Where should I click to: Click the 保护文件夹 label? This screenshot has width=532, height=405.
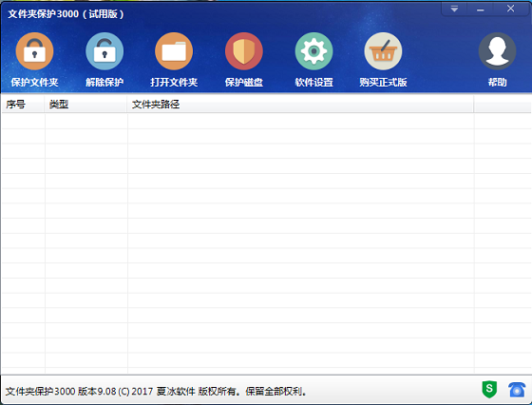point(34,82)
